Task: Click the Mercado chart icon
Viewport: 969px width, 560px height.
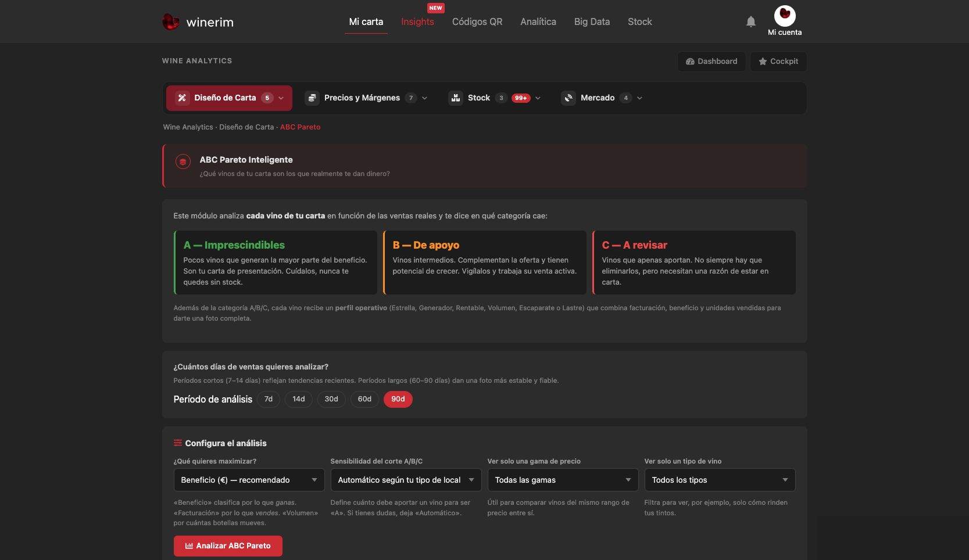Action: pyautogui.click(x=568, y=98)
